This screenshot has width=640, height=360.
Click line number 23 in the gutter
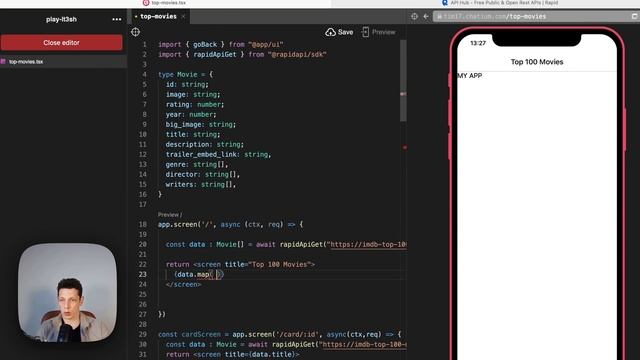click(142, 274)
